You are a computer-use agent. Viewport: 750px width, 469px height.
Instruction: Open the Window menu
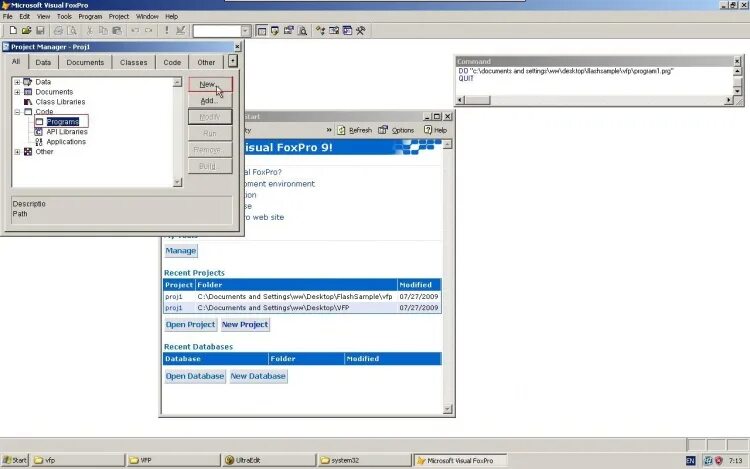(x=147, y=16)
